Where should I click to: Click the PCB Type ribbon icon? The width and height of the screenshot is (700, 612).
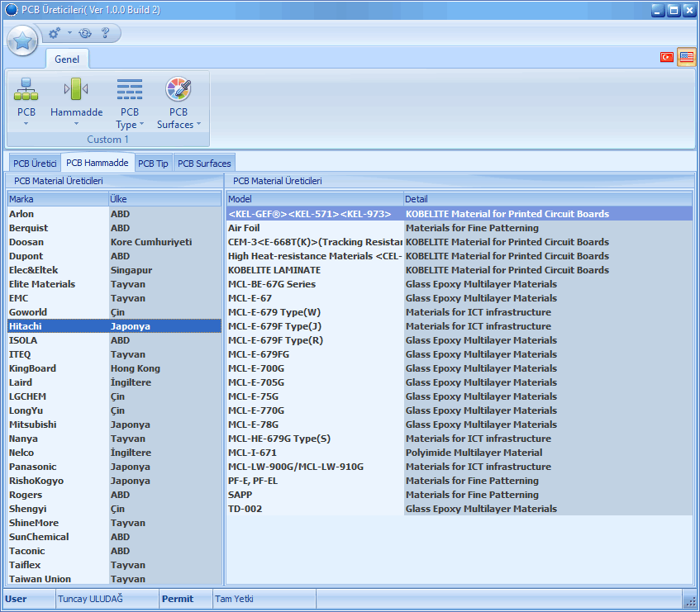(x=130, y=88)
